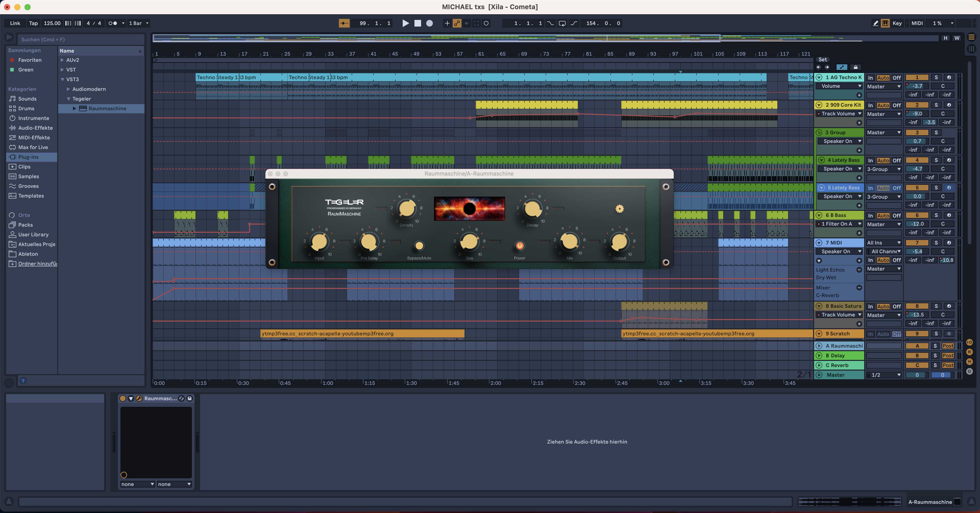Viewport: 980px width, 513px height.
Task: Click the Power button on RaumMaschine
Action: [x=520, y=246]
